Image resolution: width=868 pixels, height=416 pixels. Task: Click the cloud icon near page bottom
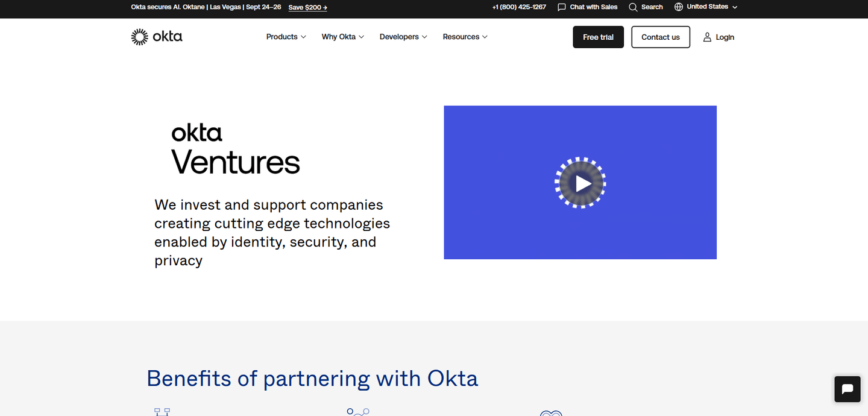point(550,414)
